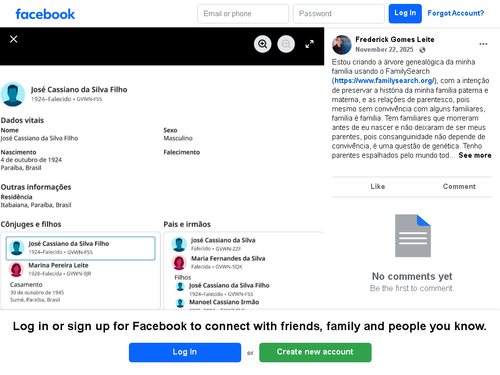Click the Comment button
This screenshot has height=375, width=500.
459,187
